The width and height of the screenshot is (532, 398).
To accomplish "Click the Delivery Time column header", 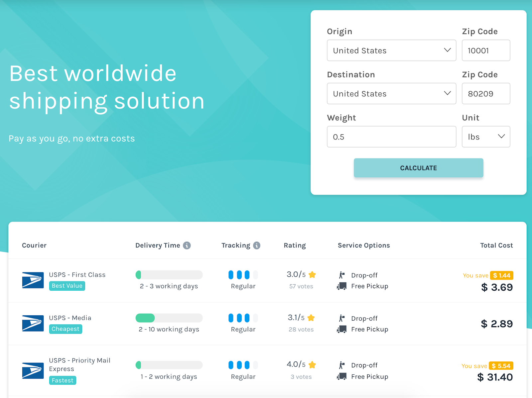I will tap(158, 246).
